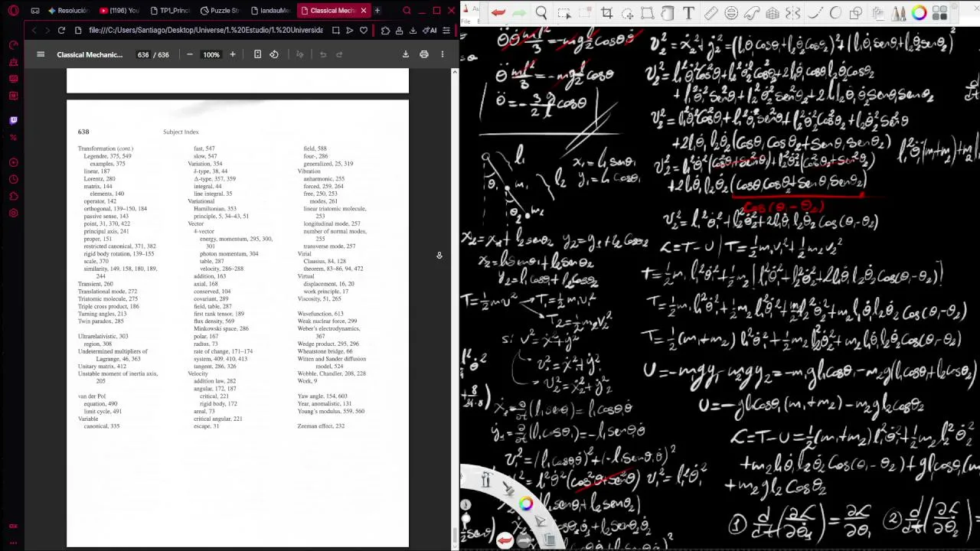Download the PDF file
This screenshot has width=980, height=551.
tap(406, 54)
